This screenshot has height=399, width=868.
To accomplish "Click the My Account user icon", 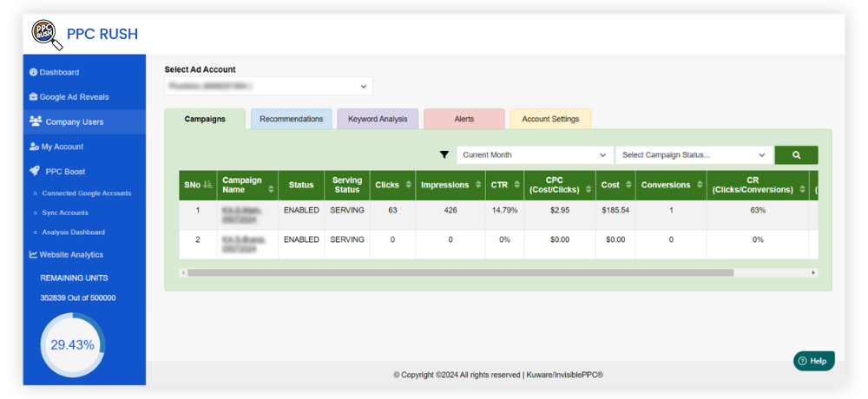I will (x=34, y=147).
